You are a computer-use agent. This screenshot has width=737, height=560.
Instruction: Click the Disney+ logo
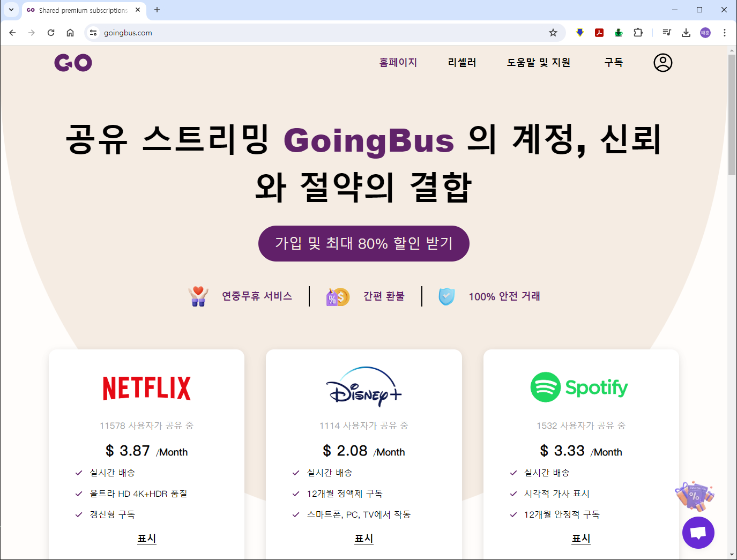pyautogui.click(x=364, y=386)
